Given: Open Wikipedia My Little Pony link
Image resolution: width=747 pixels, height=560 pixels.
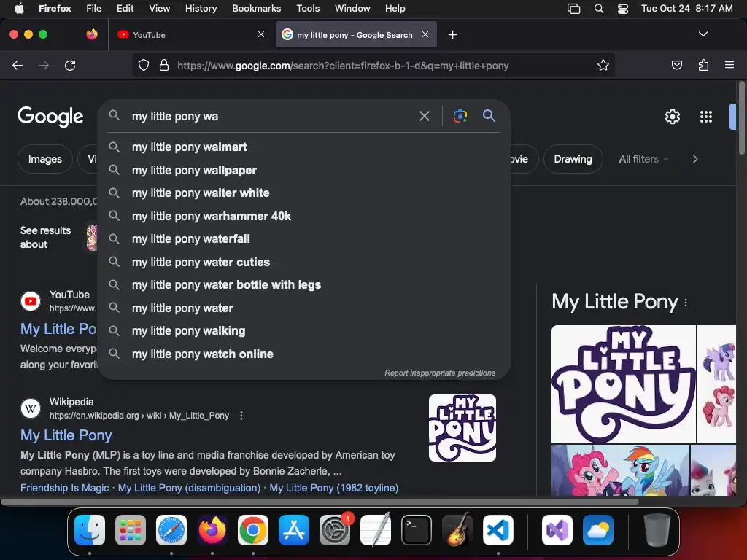Looking at the screenshot, I should click(66, 435).
